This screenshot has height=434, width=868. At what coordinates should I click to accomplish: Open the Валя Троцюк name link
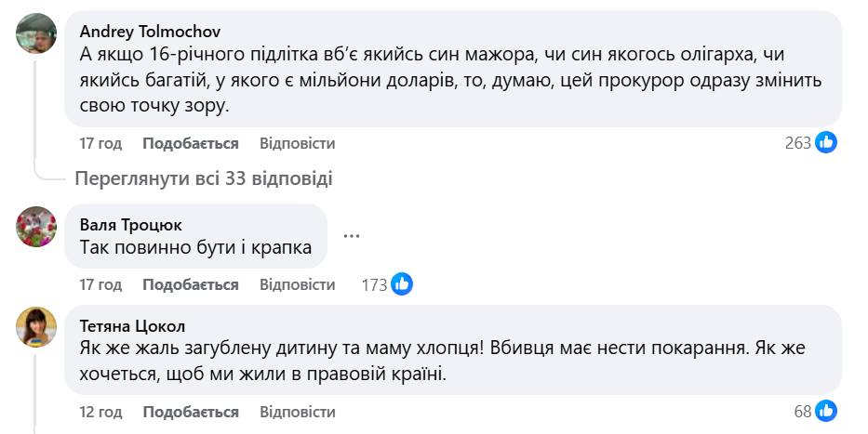pyautogui.click(x=131, y=225)
